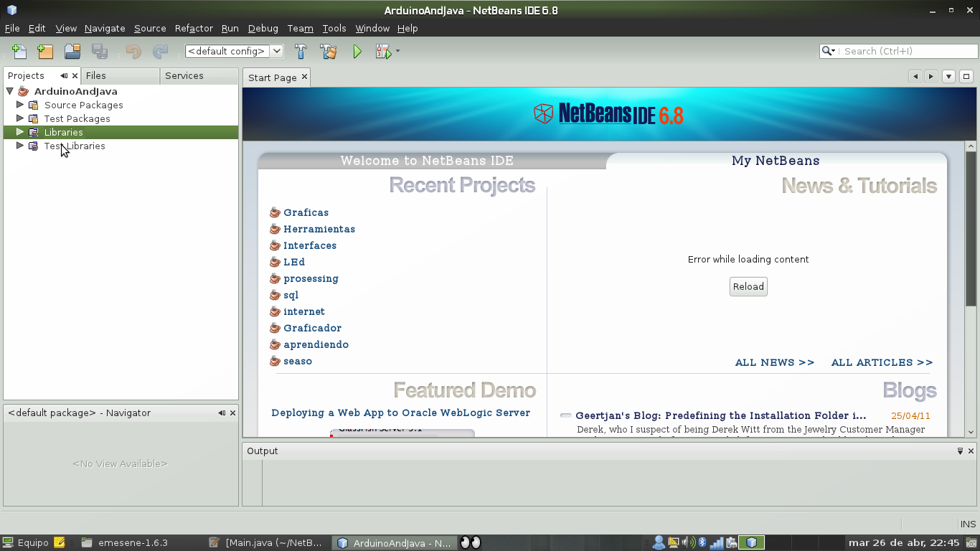Screen dimensions: 980x551
Task: Open the Window menu
Action: pos(372,28)
